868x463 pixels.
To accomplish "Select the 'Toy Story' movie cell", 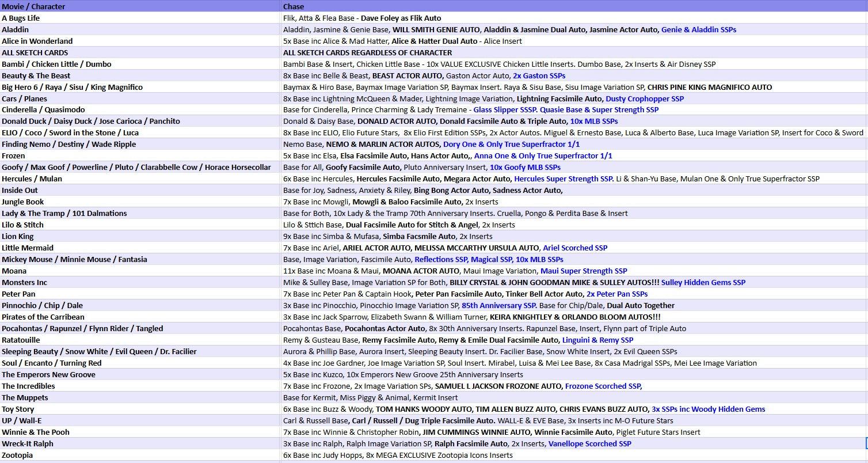I will tap(18, 409).
